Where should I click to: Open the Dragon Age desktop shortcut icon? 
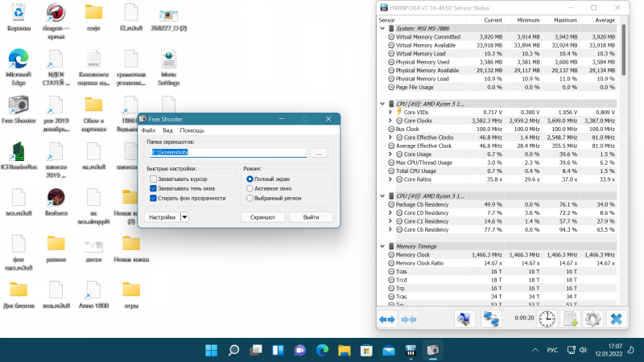tap(56, 14)
